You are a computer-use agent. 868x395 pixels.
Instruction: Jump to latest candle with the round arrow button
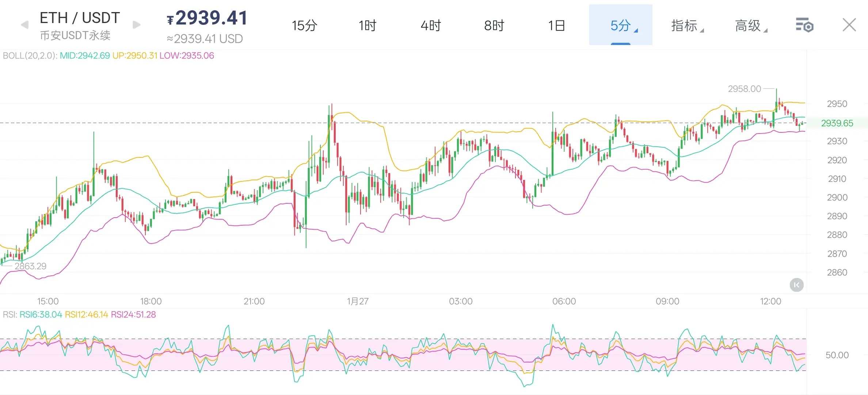[796, 285]
